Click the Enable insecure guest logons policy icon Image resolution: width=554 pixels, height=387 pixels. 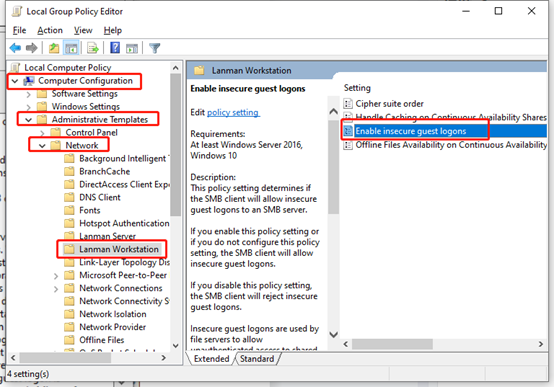348,131
